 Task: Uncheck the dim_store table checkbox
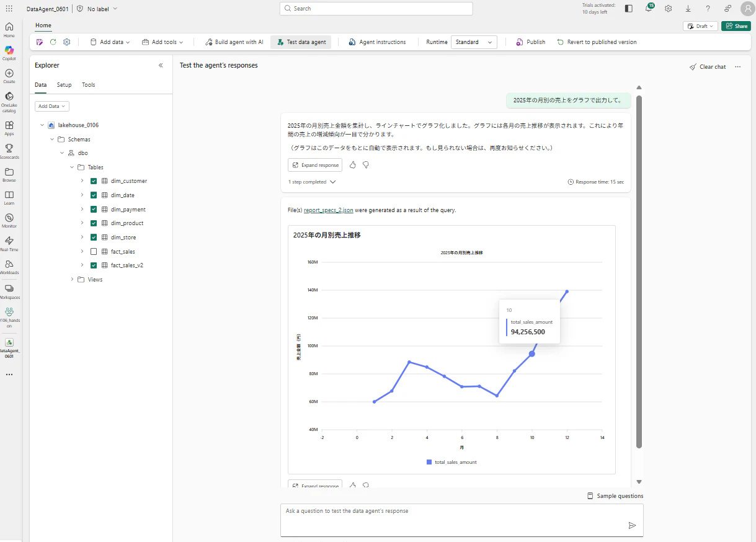[x=94, y=238]
